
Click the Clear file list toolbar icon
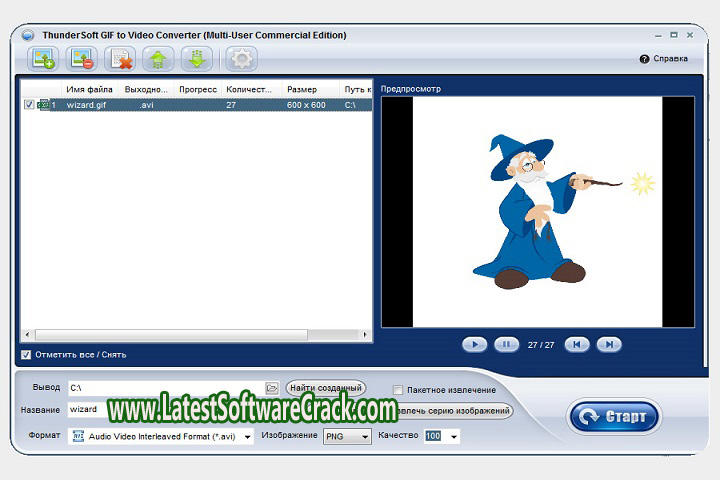coord(121,59)
